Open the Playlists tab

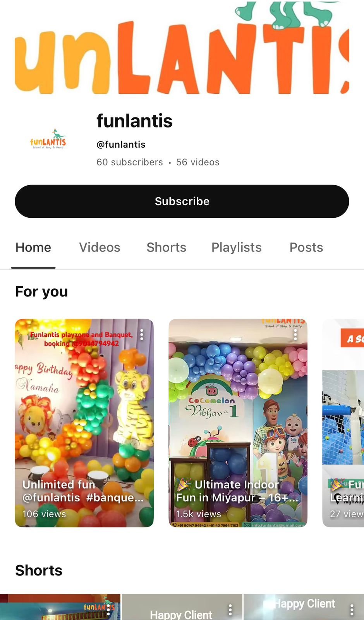pyautogui.click(x=236, y=248)
